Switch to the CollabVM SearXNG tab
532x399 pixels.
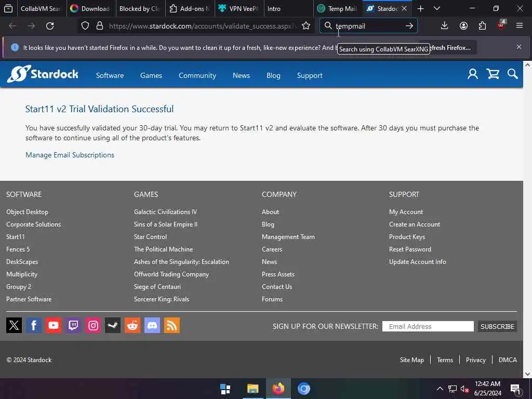point(41,8)
